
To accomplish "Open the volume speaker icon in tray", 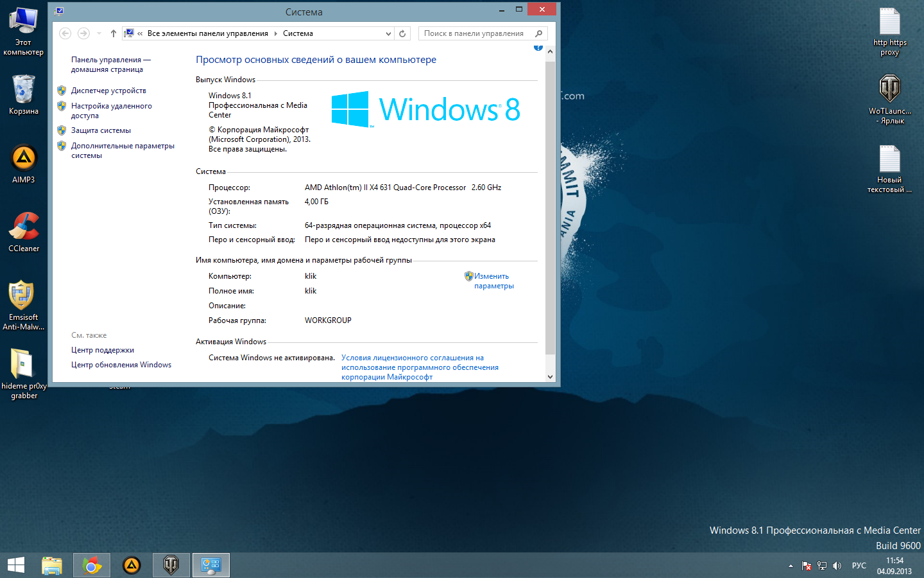I will [837, 566].
